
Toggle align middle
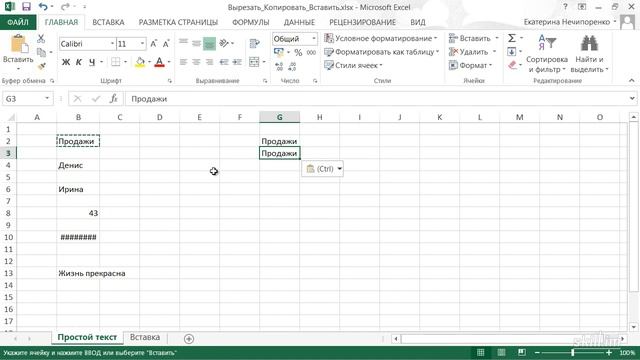pyautogui.click(x=196, y=43)
